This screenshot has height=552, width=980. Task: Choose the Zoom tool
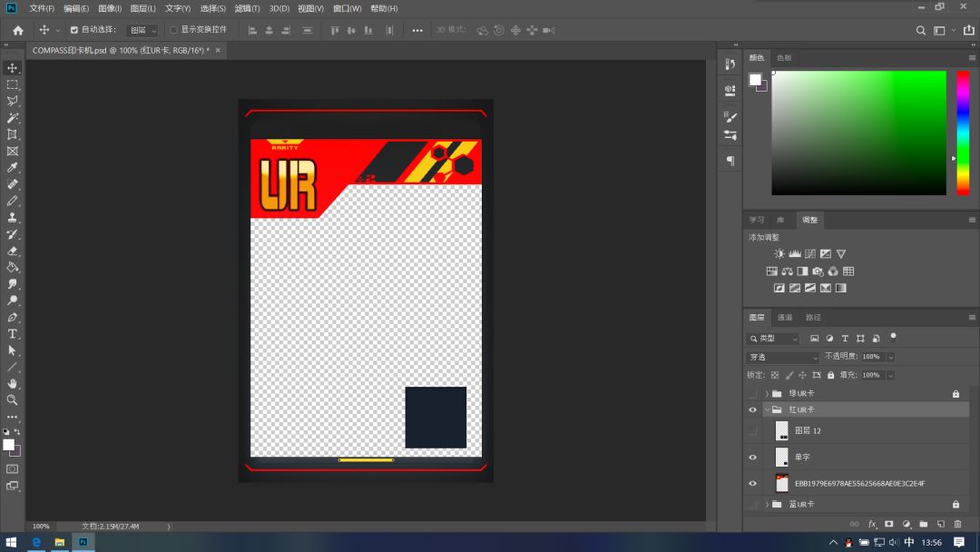click(x=13, y=399)
